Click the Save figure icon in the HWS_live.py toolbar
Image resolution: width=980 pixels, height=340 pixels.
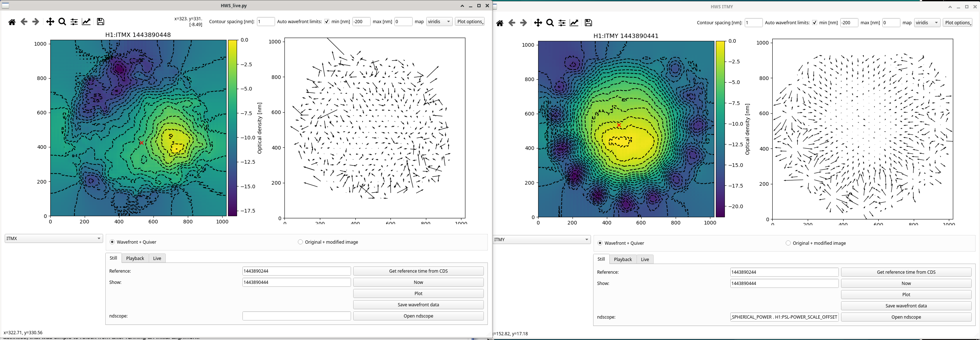(x=101, y=22)
